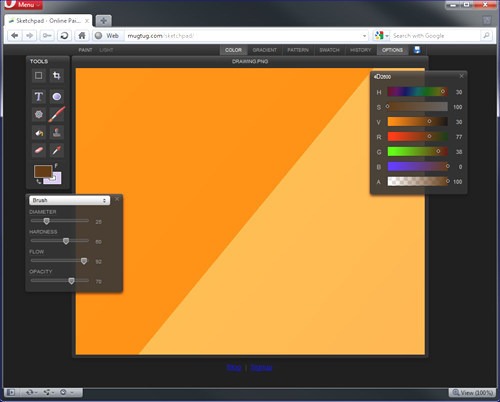Adjust the OPACITY slider
The image size is (500, 402).
60,281
